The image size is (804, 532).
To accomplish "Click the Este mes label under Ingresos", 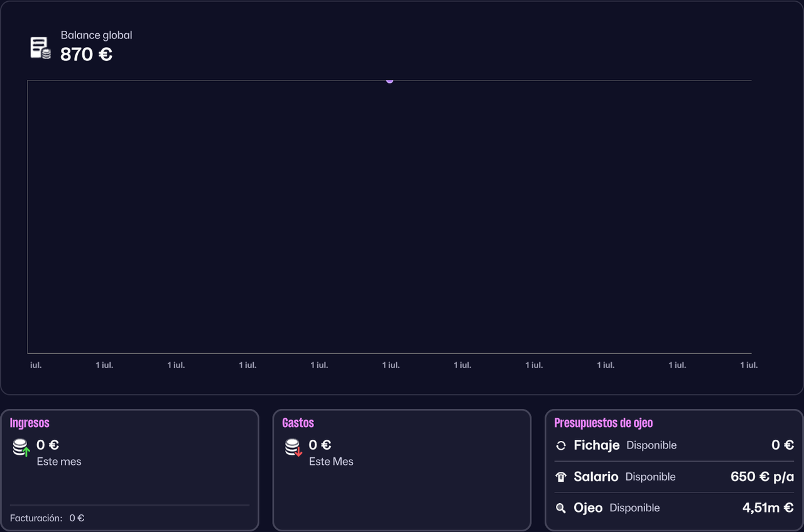I will [x=59, y=462].
